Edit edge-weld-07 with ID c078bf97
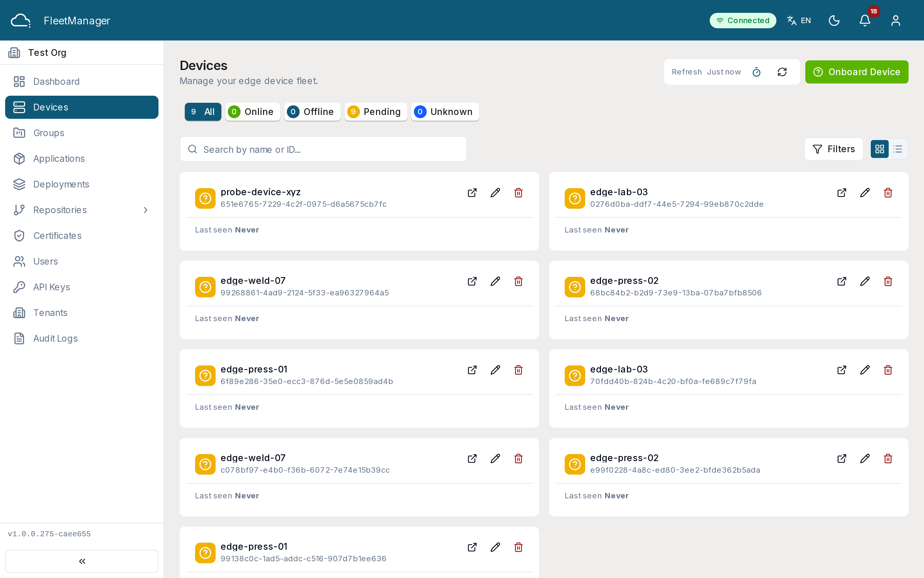Screen dimensions: 924x578 point(495,459)
